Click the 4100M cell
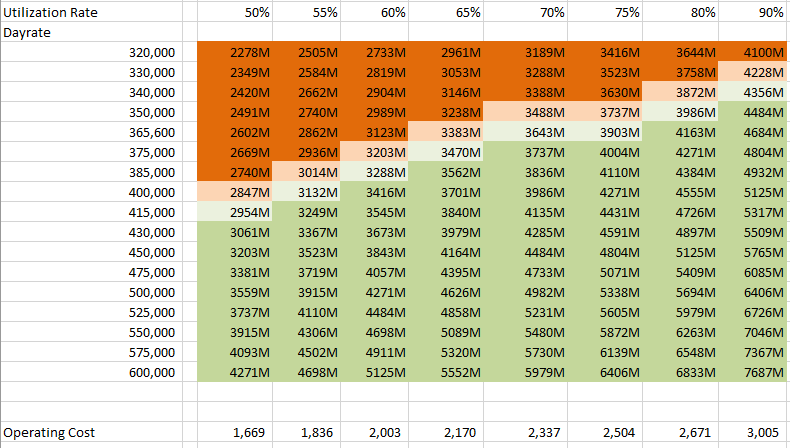 pyautogui.click(x=753, y=52)
